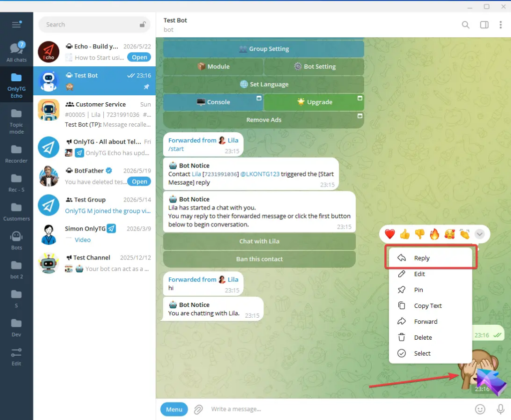
Task: Select the Test Bot chat row
Action: click(94, 81)
